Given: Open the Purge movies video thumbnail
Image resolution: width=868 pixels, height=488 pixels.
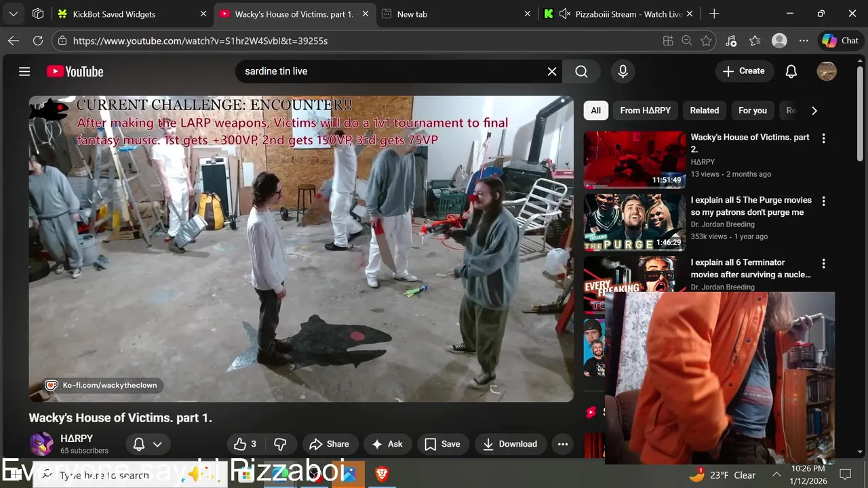Looking at the screenshot, I should [635, 222].
